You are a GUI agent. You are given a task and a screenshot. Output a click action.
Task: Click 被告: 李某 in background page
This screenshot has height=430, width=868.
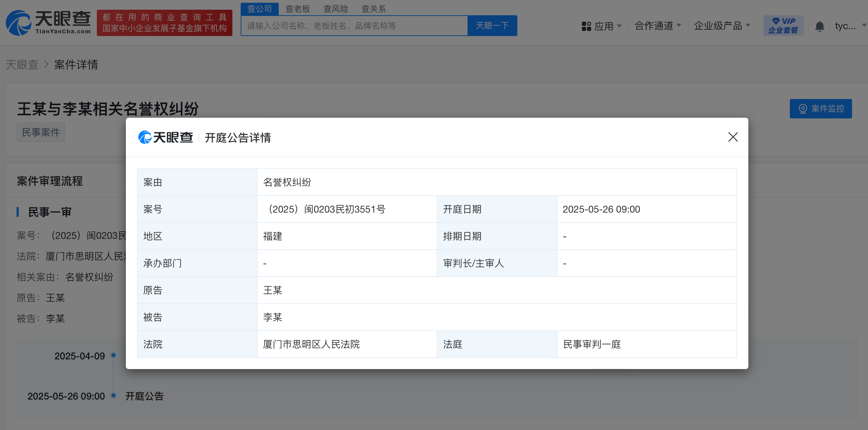tap(41, 319)
